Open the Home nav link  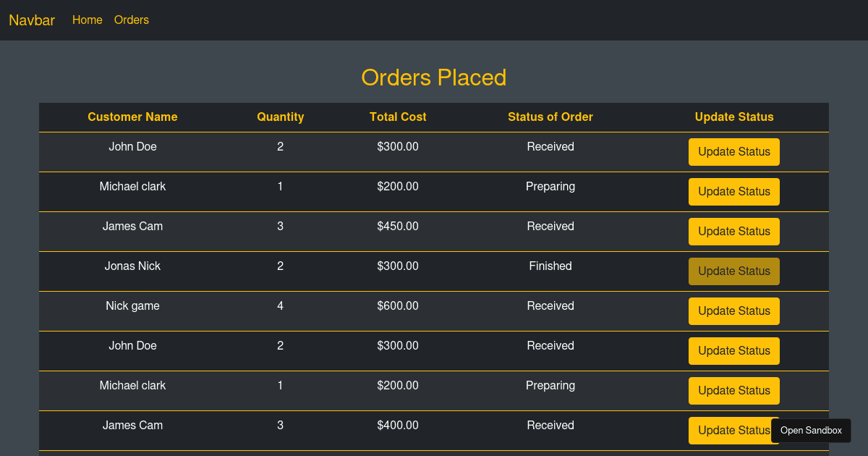[x=88, y=20]
